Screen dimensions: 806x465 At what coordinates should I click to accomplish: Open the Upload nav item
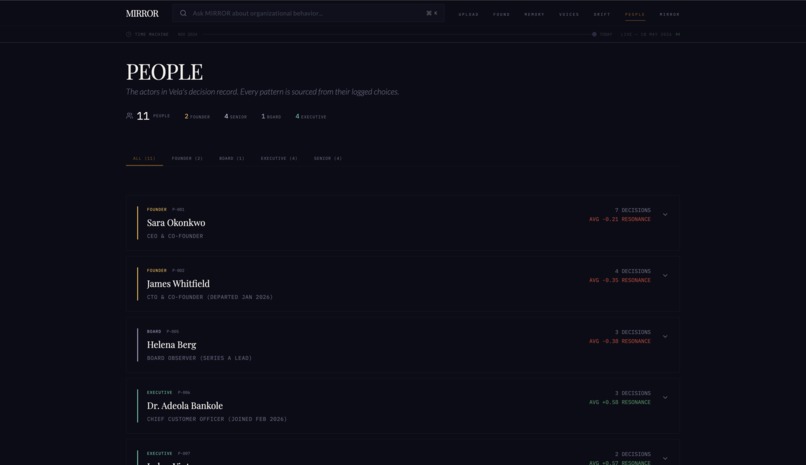(x=468, y=14)
